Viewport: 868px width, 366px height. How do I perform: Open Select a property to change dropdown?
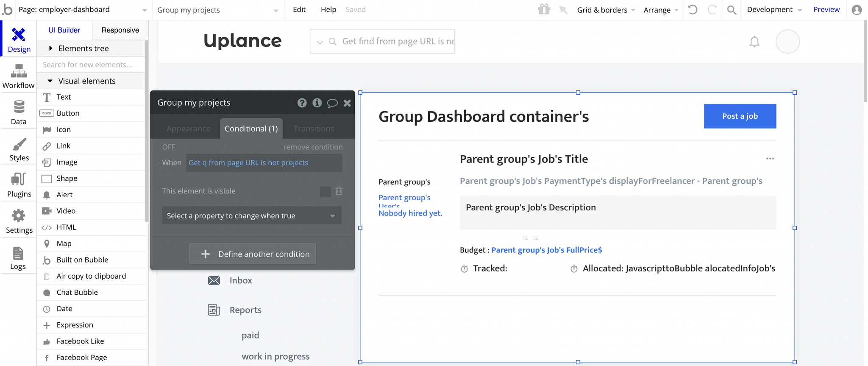point(252,215)
